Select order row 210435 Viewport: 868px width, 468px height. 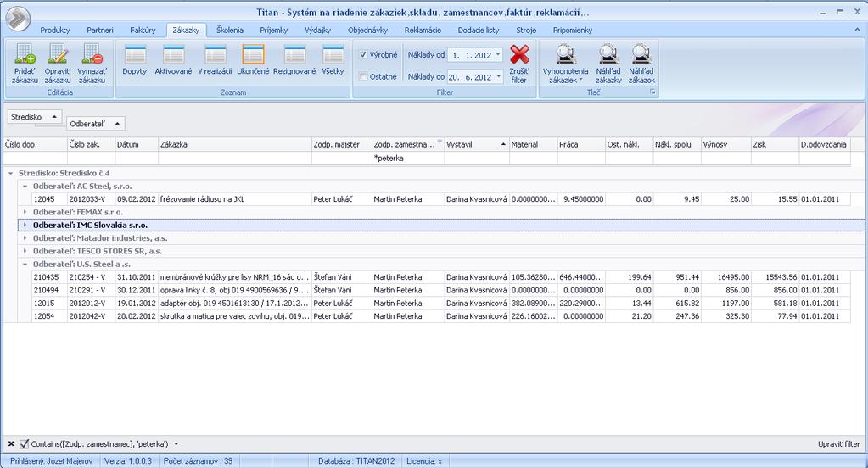pyautogui.click(x=440, y=277)
